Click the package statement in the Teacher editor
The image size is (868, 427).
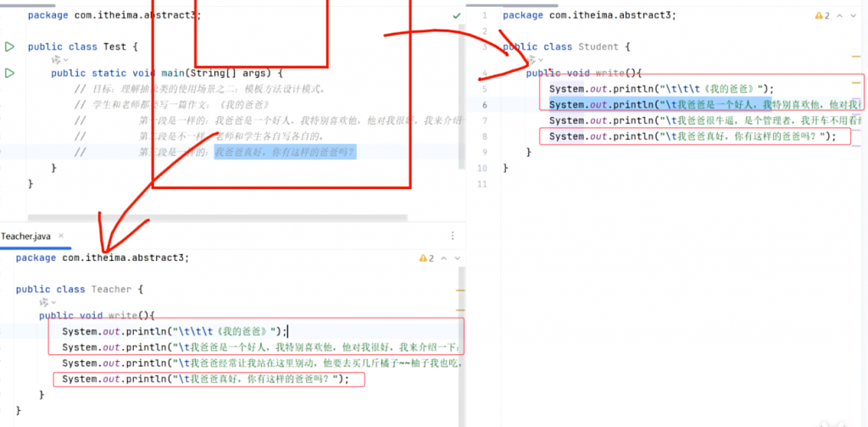pos(103,258)
